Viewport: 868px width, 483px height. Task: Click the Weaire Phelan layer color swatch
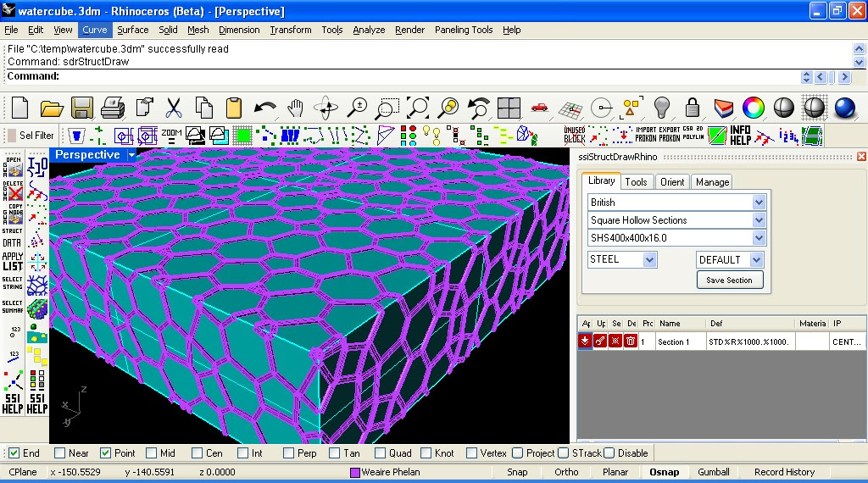point(355,472)
